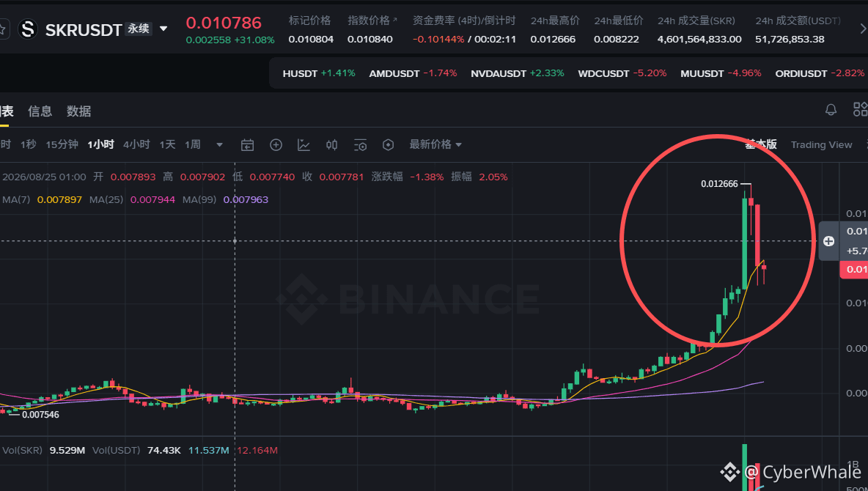Screen dimensions: 868x491
Task: Click the low marker label 0.007546 on chart
Action: coord(40,415)
